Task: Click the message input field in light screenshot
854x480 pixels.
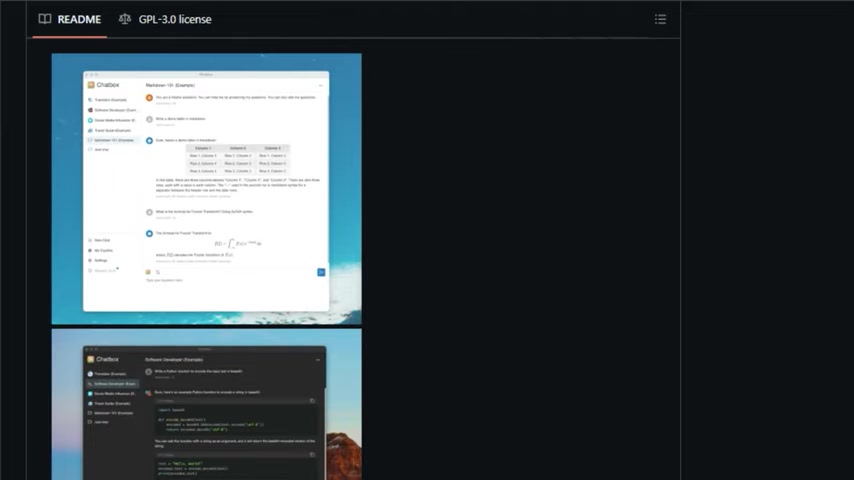Action: point(229,281)
